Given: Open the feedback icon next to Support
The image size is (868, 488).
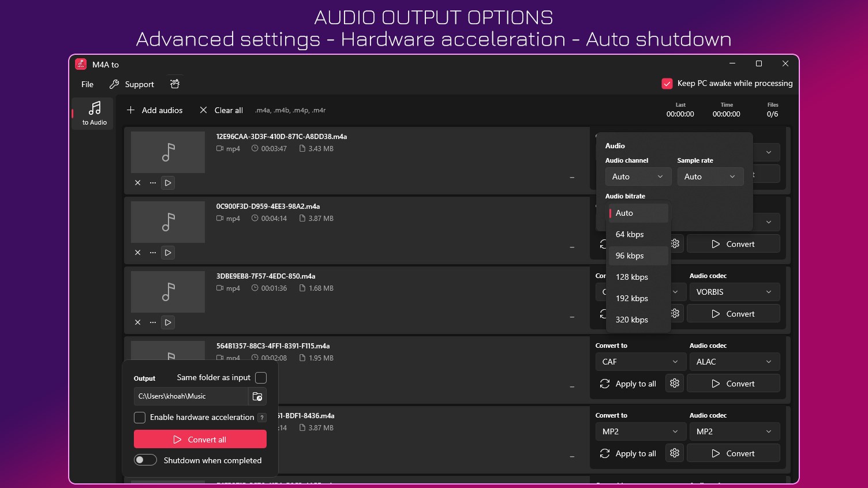Looking at the screenshot, I should point(175,84).
